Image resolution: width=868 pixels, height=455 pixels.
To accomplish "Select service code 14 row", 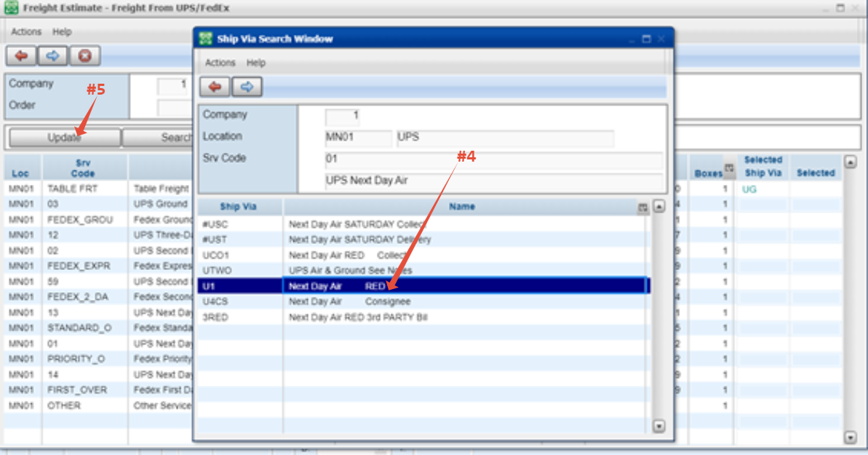I will pyautogui.click(x=98, y=375).
